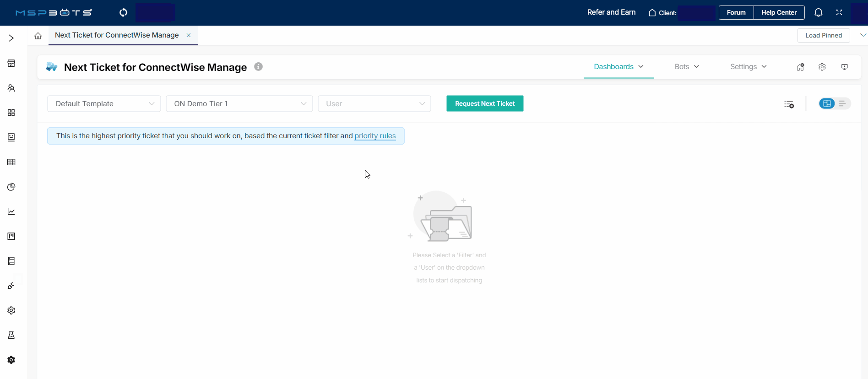Toggle full screen mode icon
The height and width of the screenshot is (379, 868).
839,12
